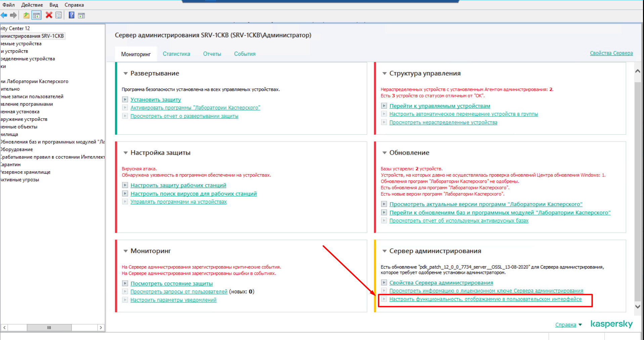Click arrow icon beside 'Просмотреть отчет об используемых антивирусных базах'
Screen dimensions: 644x340
[x=384, y=220]
